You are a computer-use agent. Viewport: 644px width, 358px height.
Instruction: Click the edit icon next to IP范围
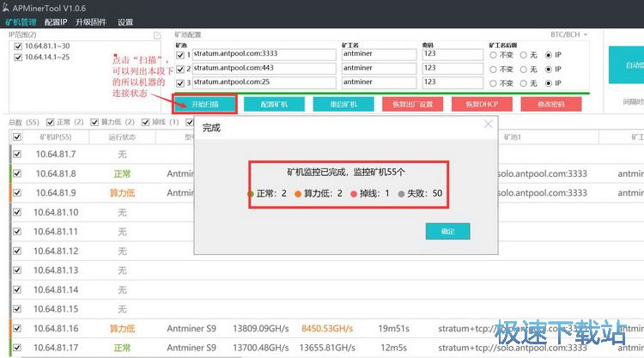click(x=157, y=36)
